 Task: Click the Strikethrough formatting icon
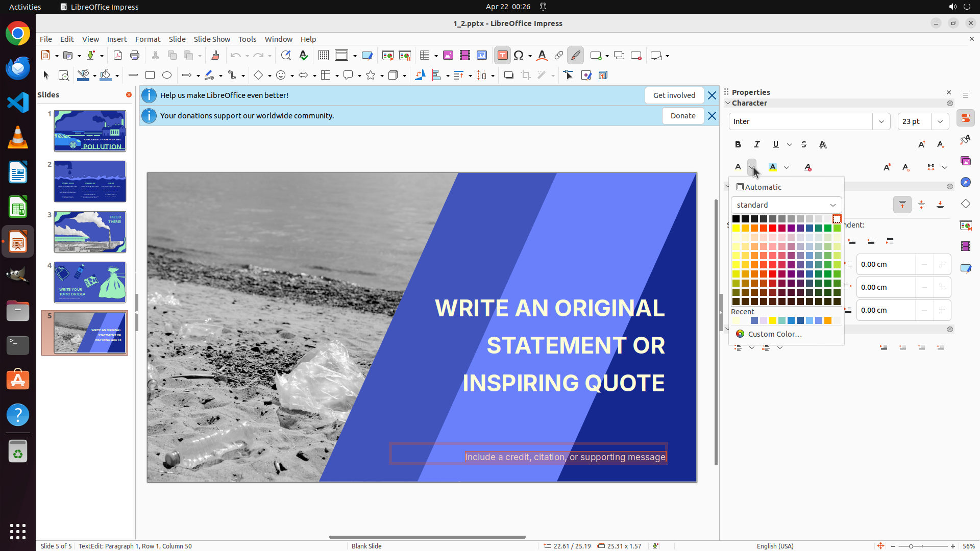point(804,144)
